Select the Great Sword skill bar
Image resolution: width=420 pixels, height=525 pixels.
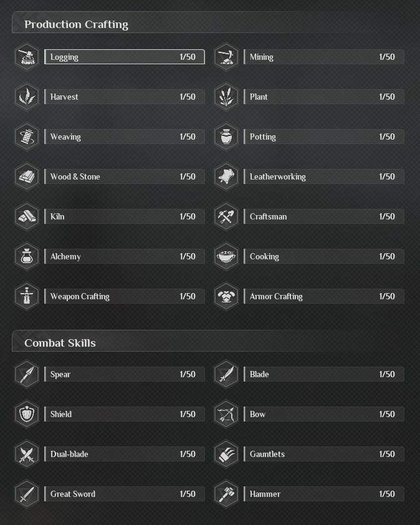pos(125,494)
